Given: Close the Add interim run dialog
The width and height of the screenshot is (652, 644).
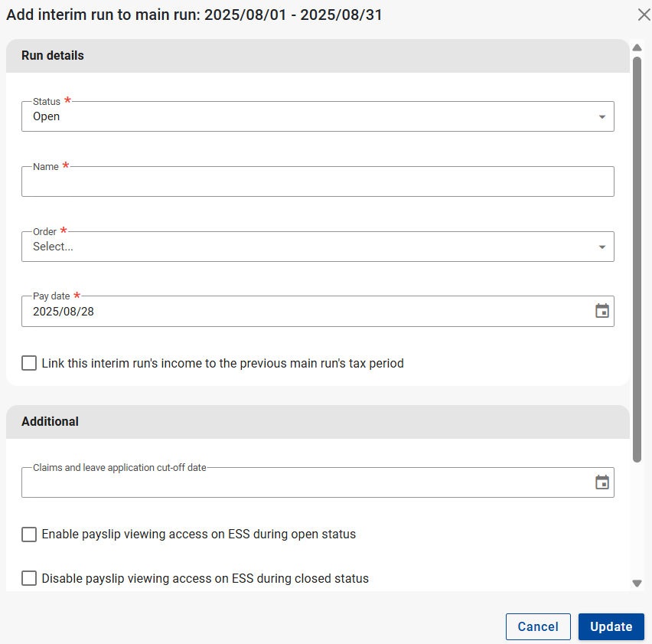Looking at the screenshot, I should pyautogui.click(x=644, y=15).
